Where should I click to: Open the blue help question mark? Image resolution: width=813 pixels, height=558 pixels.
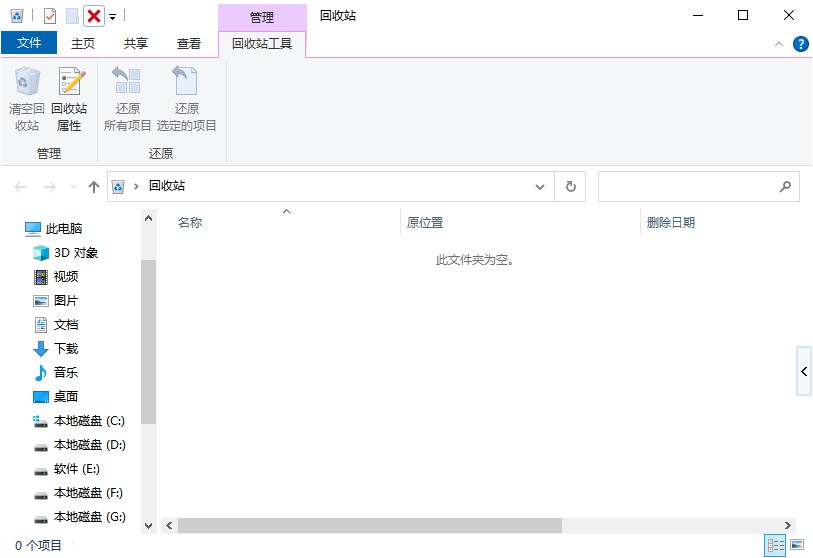coord(801,44)
